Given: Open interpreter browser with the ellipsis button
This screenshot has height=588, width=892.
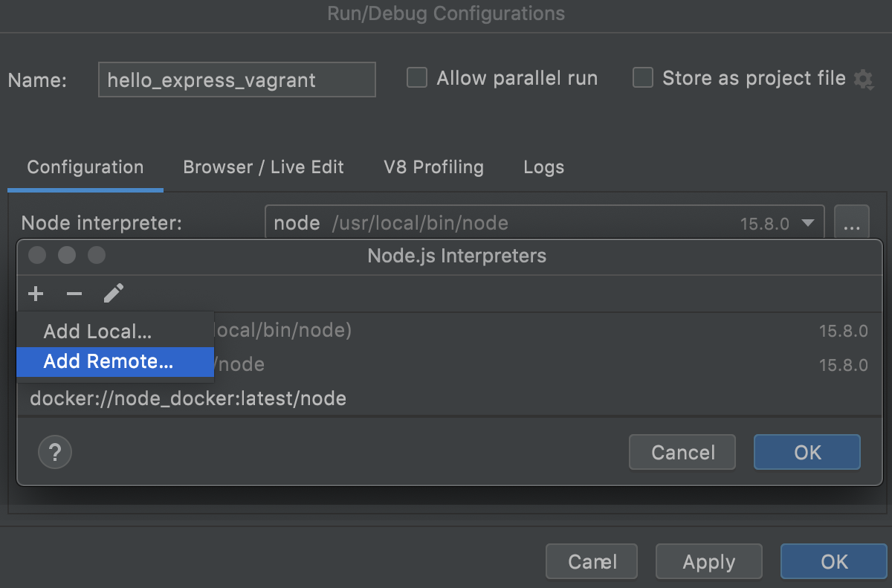Looking at the screenshot, I should (852, 222).
